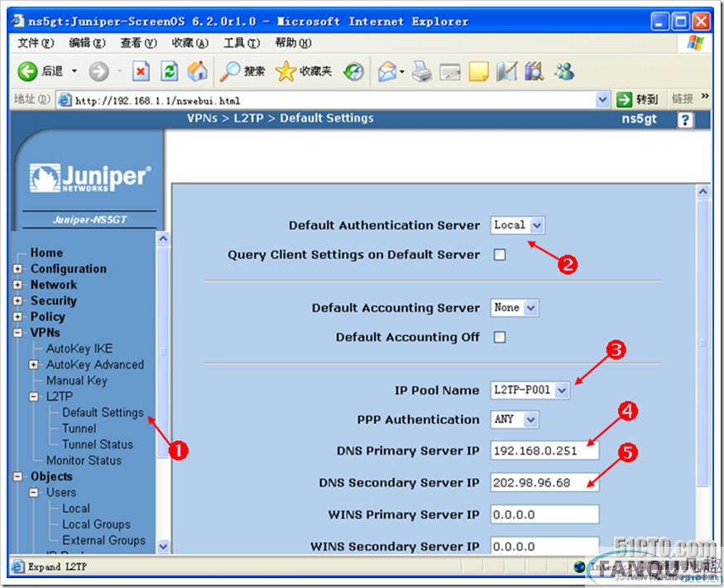Expand the Network tree node
Screen dimensions: 724x588
coord(17,284)
